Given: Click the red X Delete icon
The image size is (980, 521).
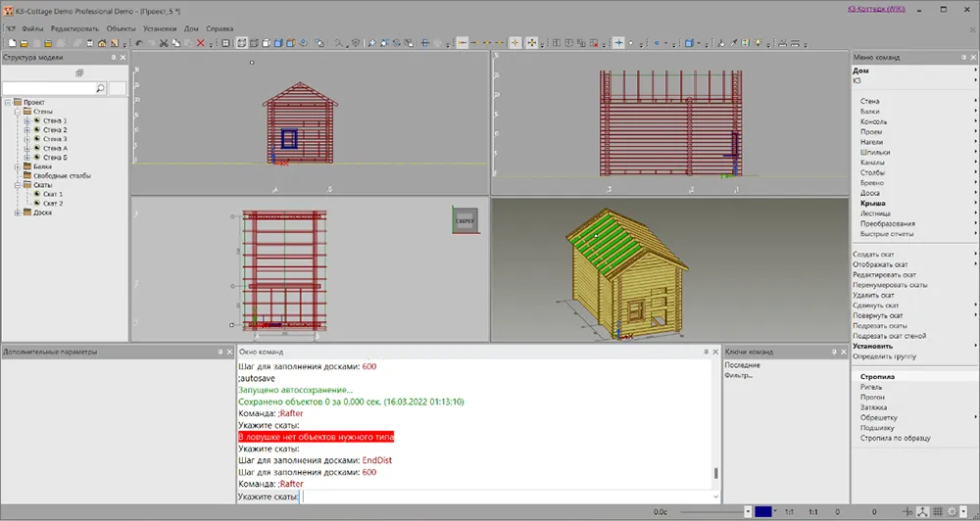Looking at the screenshot, I should [200, 43].
